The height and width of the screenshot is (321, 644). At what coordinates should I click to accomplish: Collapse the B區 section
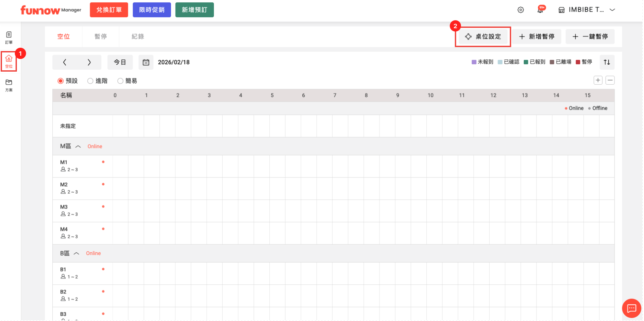pyautogui.click(x=77, y=253)
